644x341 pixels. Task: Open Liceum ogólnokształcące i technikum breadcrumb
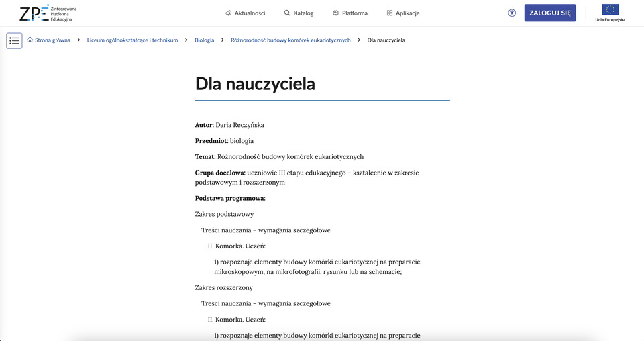(132, 40)
